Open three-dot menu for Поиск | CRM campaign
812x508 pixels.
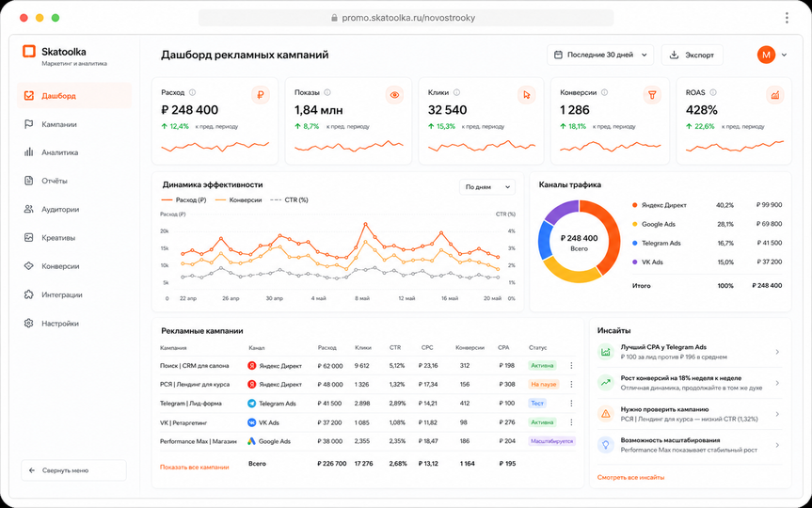(x=571, y=366)
